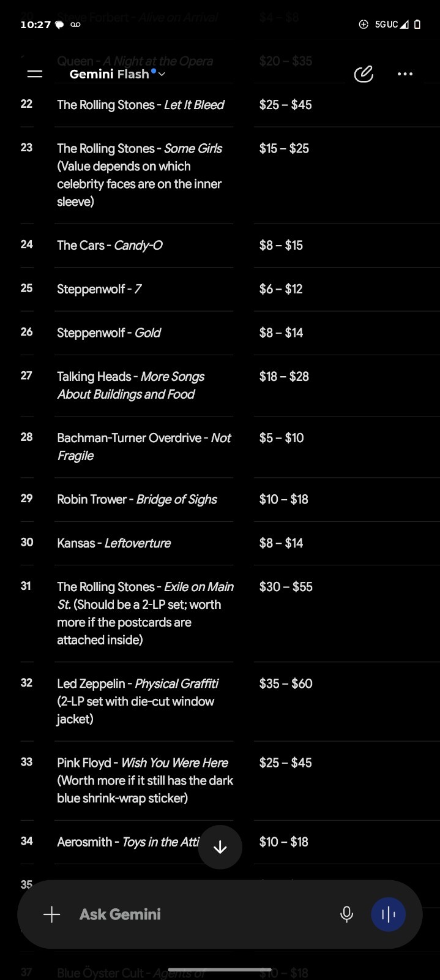Tap the microphone voice input icon

click(346, 914)
